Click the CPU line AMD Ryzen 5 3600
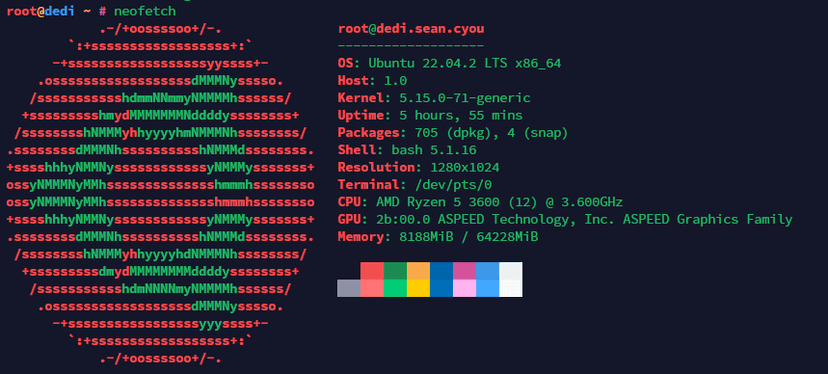 click(481, 202)
